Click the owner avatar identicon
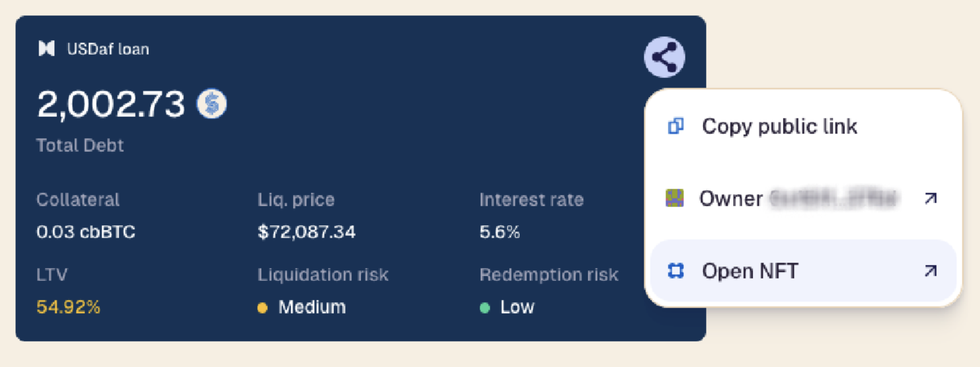Viewport: 980px width, 367px height. [675, 198]
